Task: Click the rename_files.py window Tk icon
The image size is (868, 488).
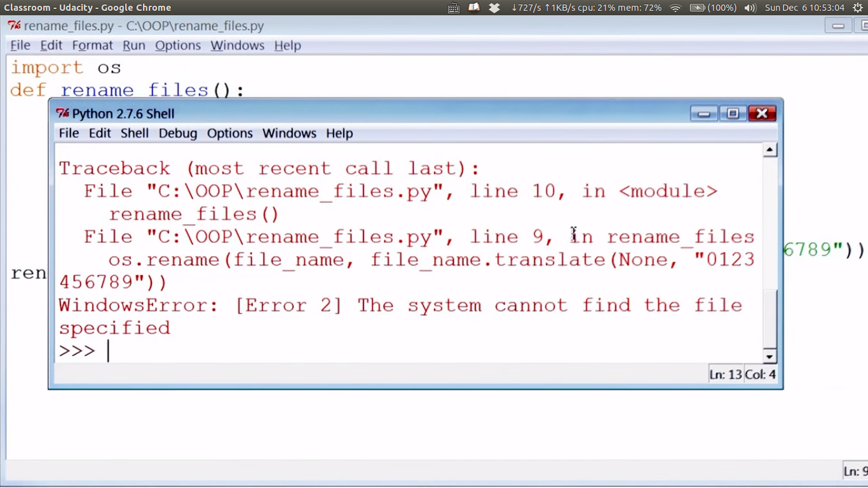Action: (14, 26)
